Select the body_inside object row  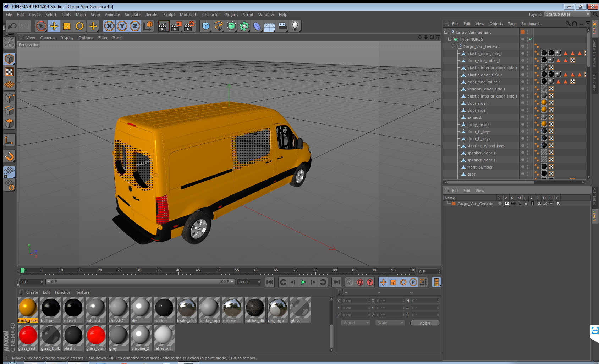coord(478,125)
